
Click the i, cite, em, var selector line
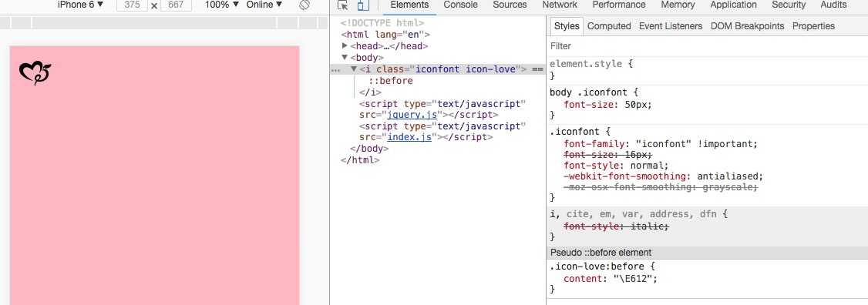click(639, 214)
